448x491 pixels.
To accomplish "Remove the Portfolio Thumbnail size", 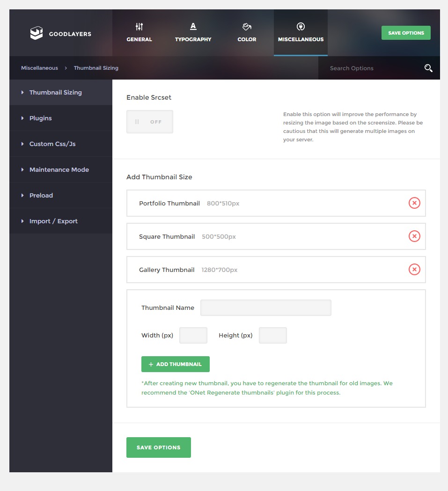I will pyautogui.click(x=414, y=203).
